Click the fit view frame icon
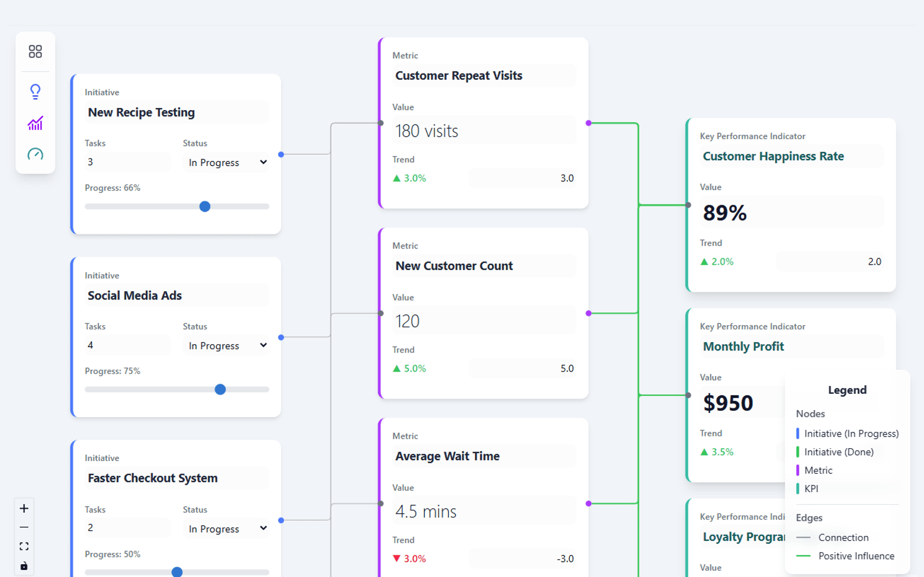924x577 pixels. (x=24, y=546)
